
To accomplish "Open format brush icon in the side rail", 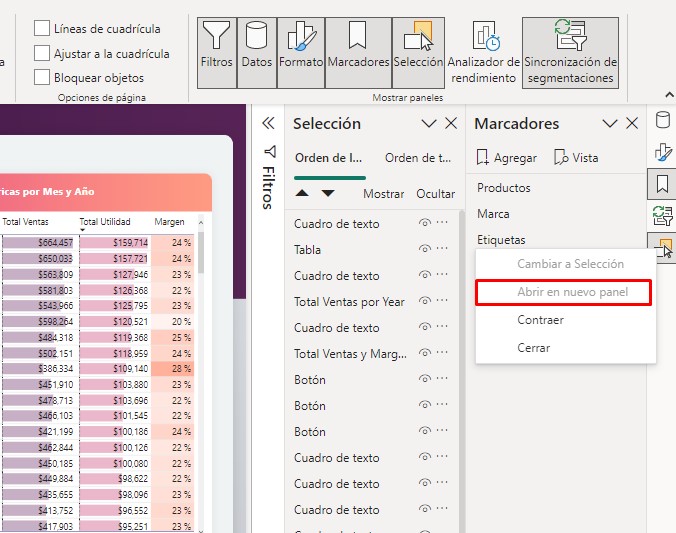I will (662, 152).
